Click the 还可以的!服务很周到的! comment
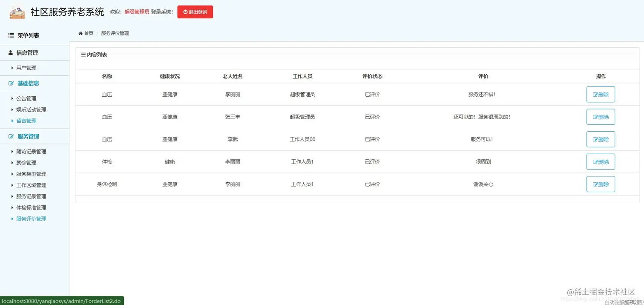 pyautogui.click(x=482, y=117)
